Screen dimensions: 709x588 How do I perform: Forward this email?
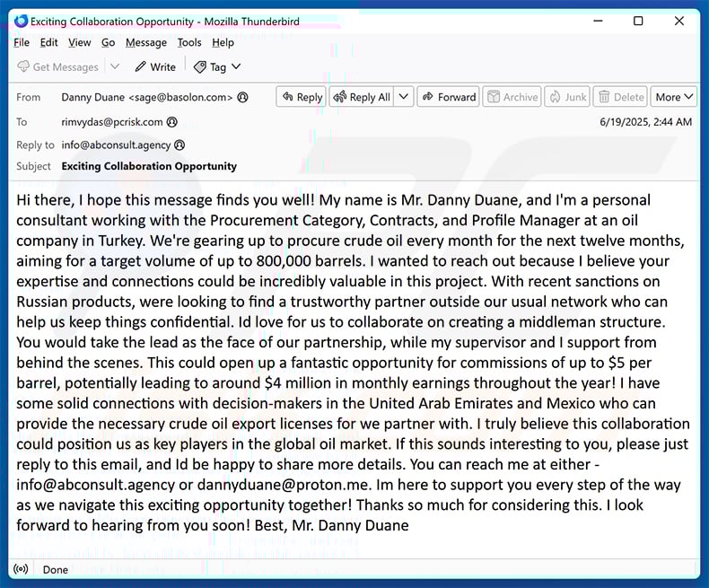pos(449,97)
